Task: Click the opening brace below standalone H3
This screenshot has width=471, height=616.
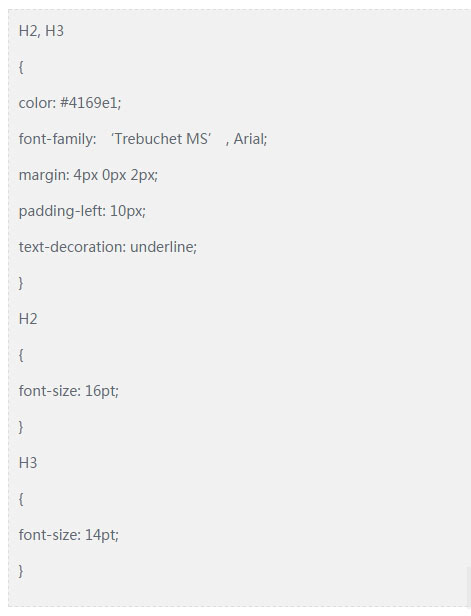Action: pos(21,499)
